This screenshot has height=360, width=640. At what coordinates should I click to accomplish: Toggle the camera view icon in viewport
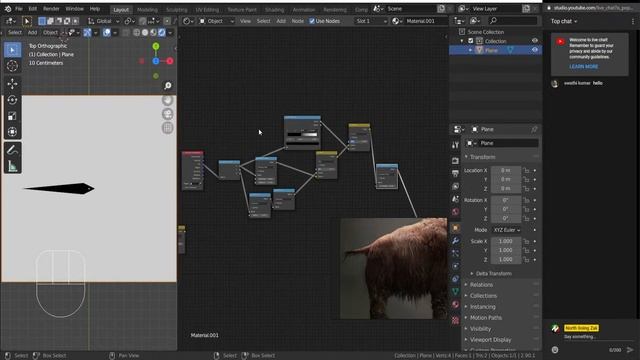pos(168,114)
